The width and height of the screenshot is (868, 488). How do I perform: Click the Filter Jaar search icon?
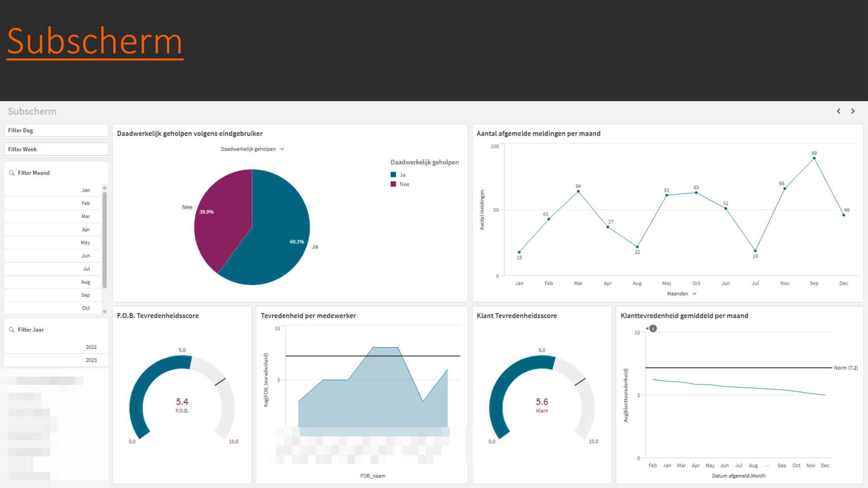pyautogui.click(x=12, y=330)
